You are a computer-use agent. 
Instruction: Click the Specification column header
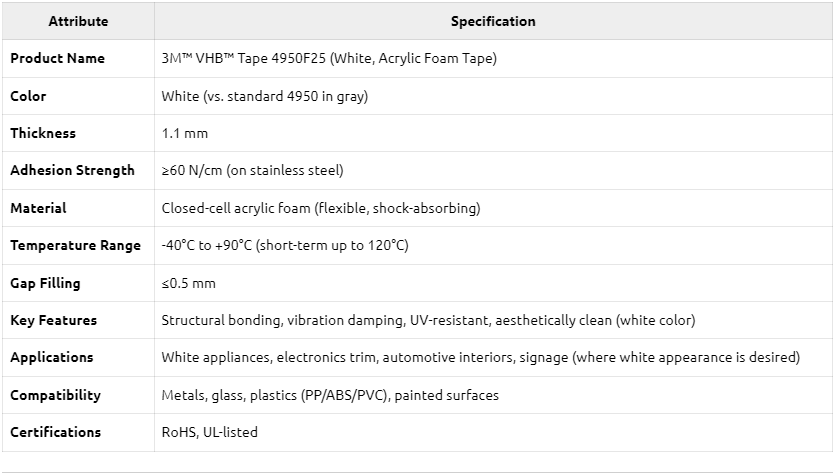point(493,21)
